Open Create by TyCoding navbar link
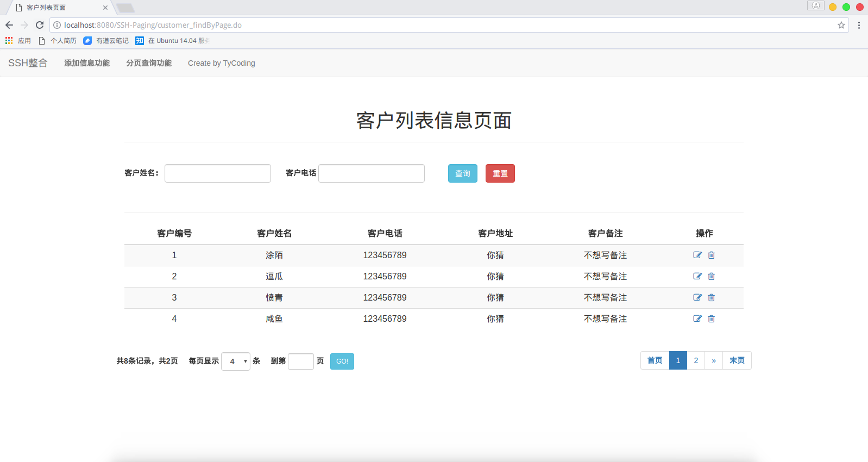The height and width of the screenshot is (462, 868). (x=222, y=63)
